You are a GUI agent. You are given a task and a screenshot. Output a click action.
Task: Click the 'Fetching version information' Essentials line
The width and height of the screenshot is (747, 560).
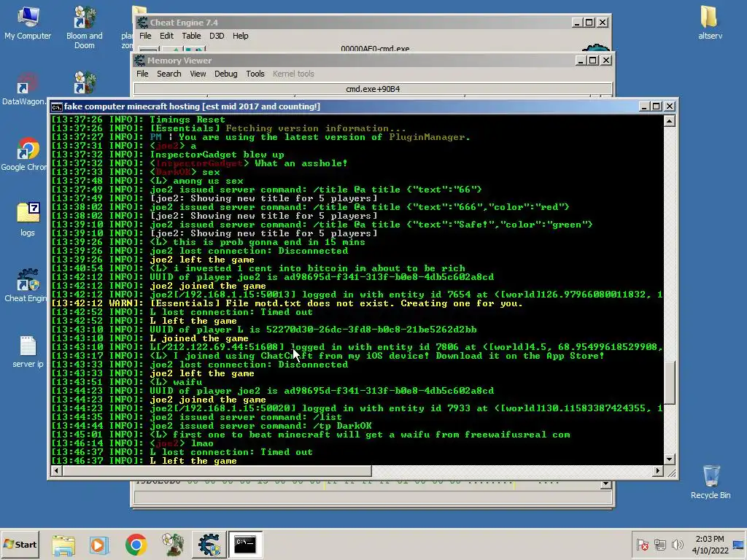pos(278,128)
